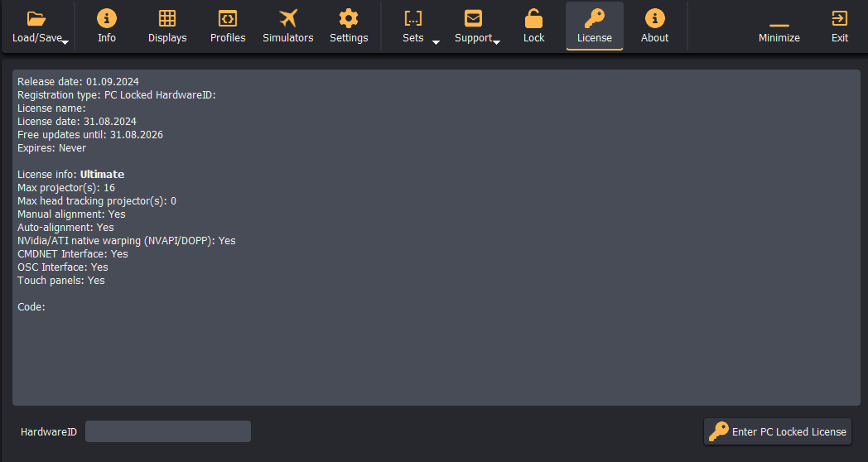Click Enter PC Locked License button
This screenshot has width=868, height=462.
pyautogui.click(x=778, y=431)
